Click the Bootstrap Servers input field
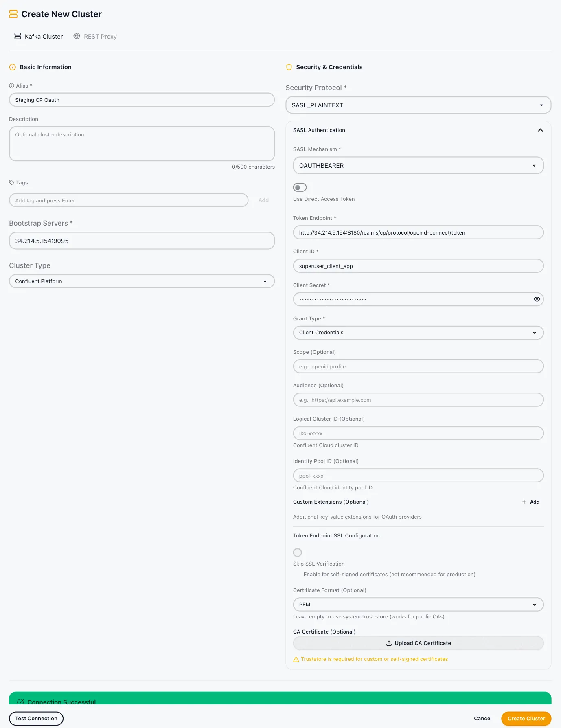The image size is (561, 728). (142, 241)
